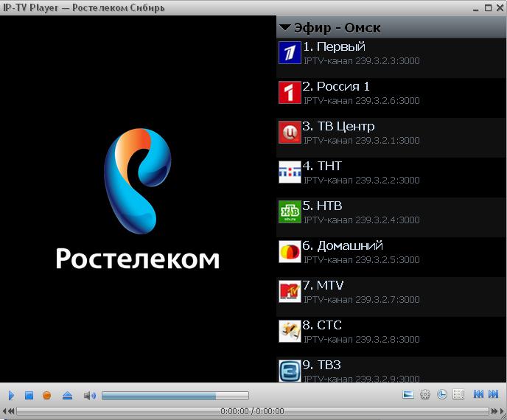Collapse the Эфир - Омск group
The height and width of the screenshot is (420, 507).
click(x=285, y=28)
